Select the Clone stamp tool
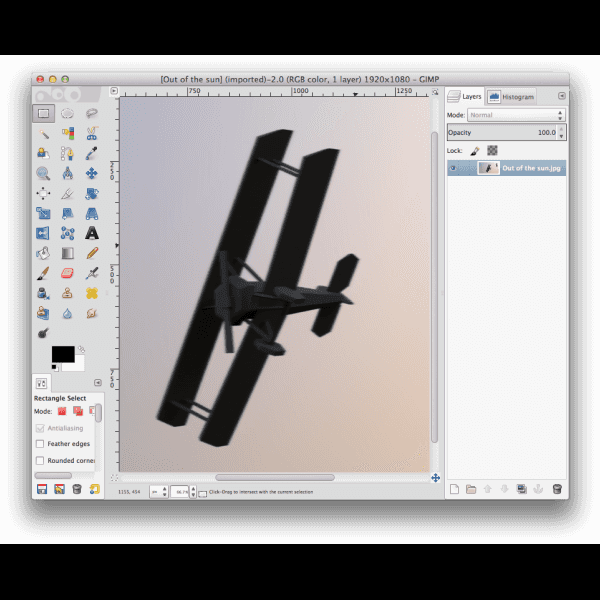The image size is (600, 600). coord(67,293)
